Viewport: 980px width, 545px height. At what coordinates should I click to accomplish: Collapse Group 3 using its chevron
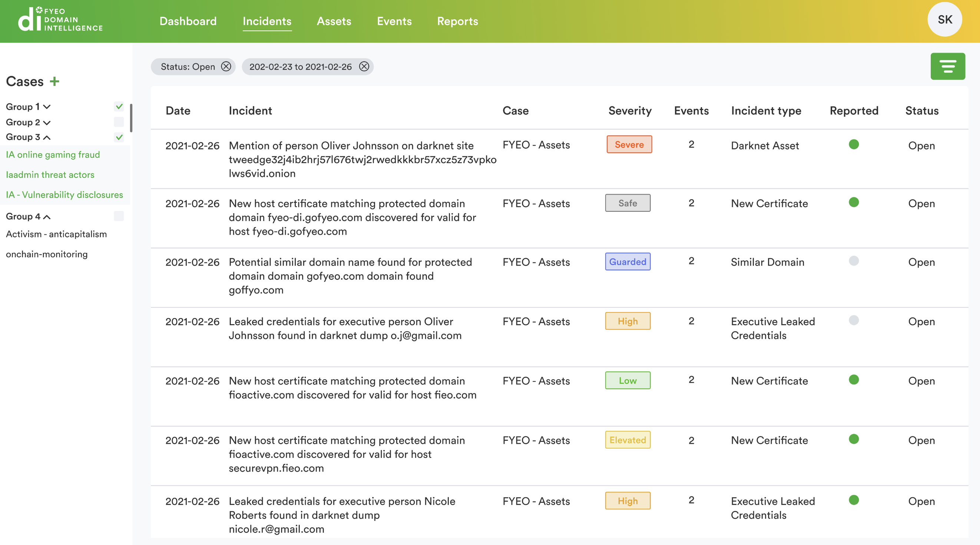[x=46, y=138]
